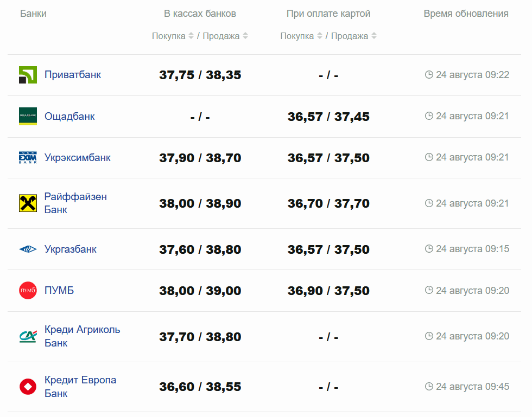Click the Креди Агриколь logo

[x=28, y=337]
